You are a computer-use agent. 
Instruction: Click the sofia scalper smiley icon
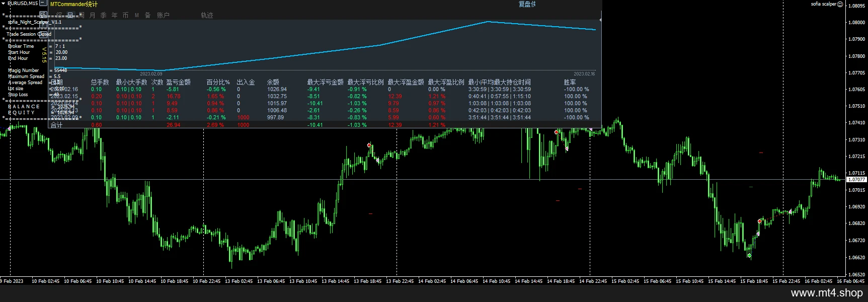point(840,4)
